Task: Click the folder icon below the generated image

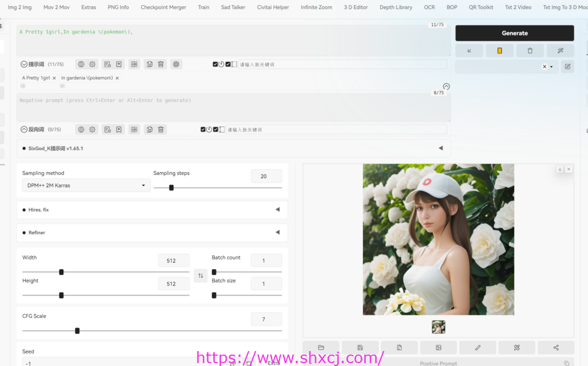Action: click(x=320, y=347)
